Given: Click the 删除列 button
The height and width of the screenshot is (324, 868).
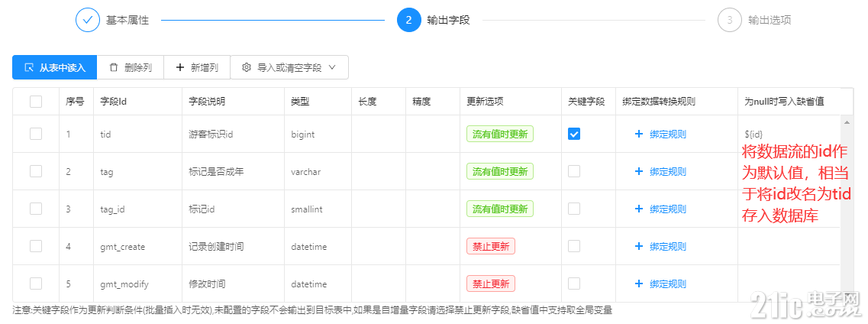Looking at the screenshot, I should click(x=130, y=67).
